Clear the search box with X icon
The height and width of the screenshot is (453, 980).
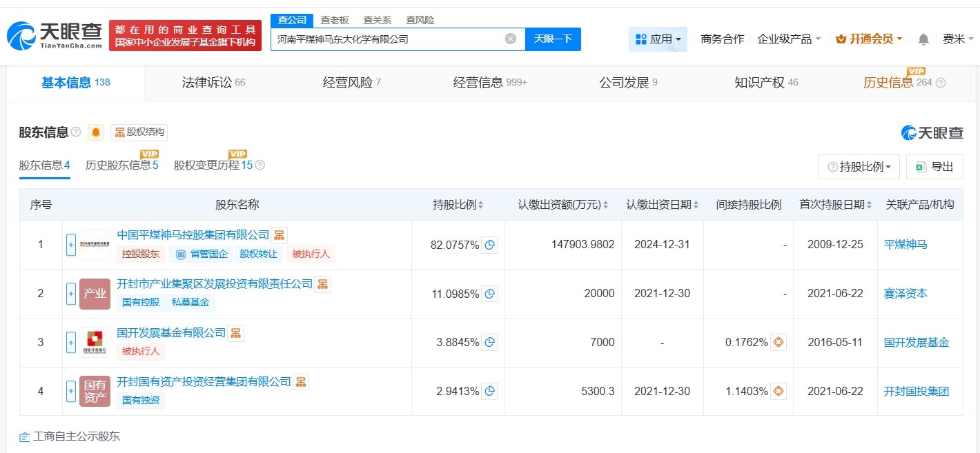click(511, 39)
